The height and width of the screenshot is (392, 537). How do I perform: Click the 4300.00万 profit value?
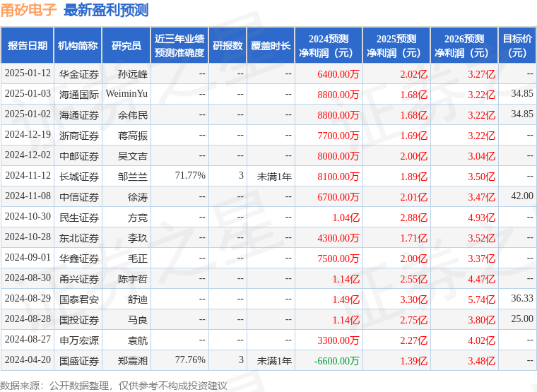(338, 238)
